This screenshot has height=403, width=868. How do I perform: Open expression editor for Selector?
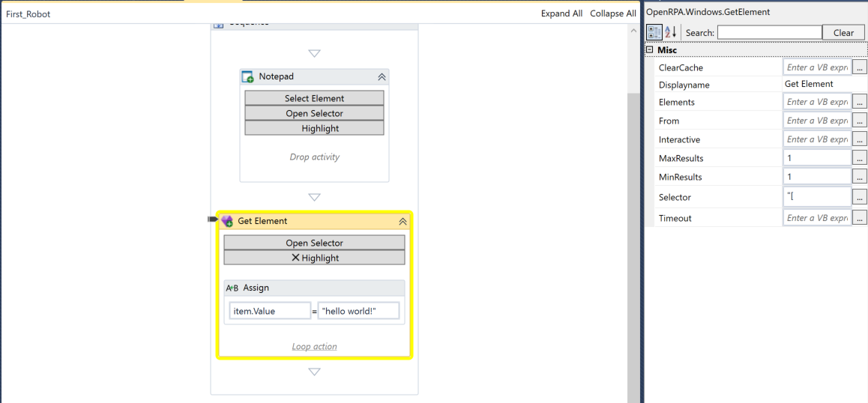click(x=859, y=196)
